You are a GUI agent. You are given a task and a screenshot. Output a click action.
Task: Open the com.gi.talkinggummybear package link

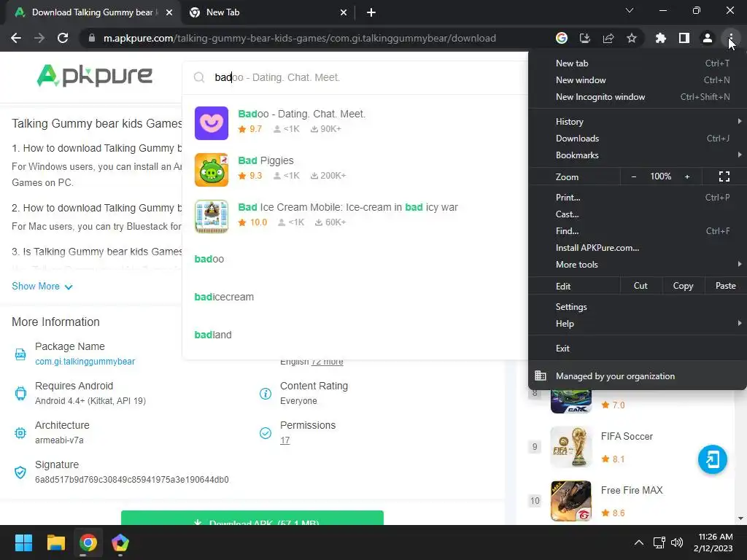(x=85, y=362)
